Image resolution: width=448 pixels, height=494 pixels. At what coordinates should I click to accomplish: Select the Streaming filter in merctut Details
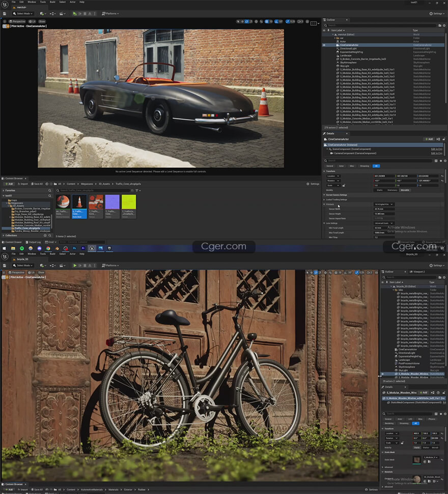click(x=365, y=166)
